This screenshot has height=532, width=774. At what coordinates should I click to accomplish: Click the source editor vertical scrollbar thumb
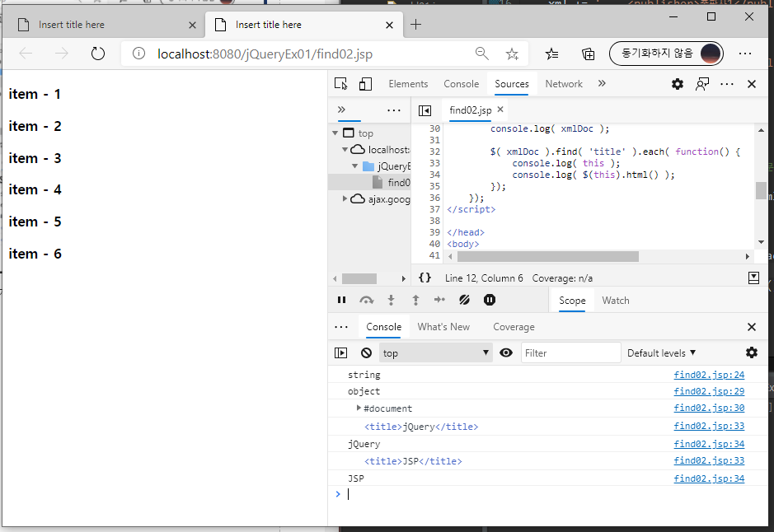click(x=761, y=190)
